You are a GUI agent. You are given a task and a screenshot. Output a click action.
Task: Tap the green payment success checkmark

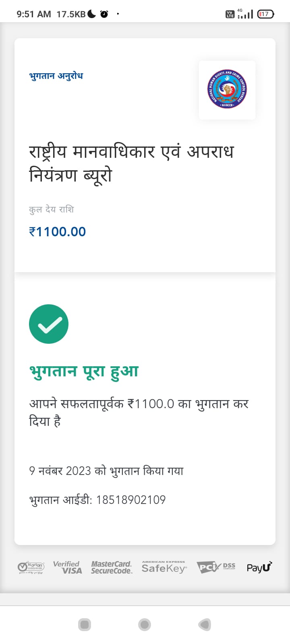click(49, 324)
